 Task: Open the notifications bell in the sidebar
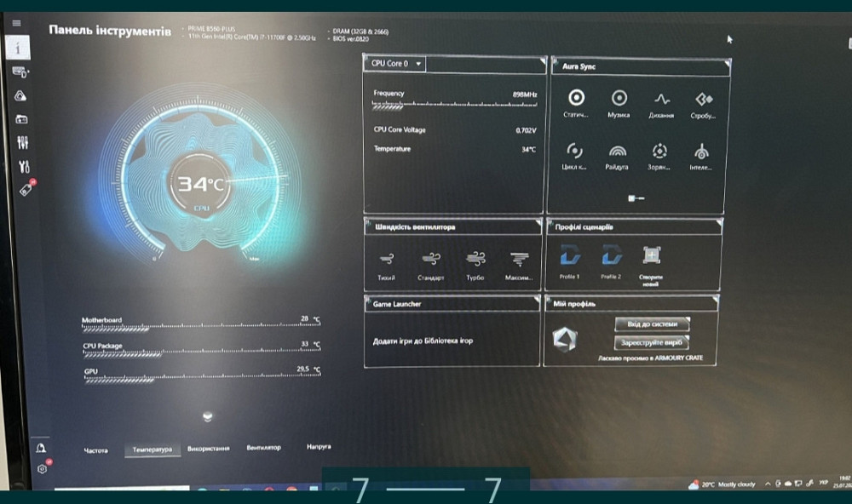click(41, 448)
